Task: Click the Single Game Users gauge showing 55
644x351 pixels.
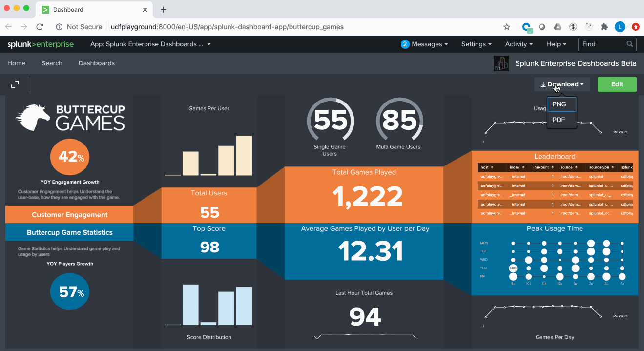Action: (x=331, y=120)
